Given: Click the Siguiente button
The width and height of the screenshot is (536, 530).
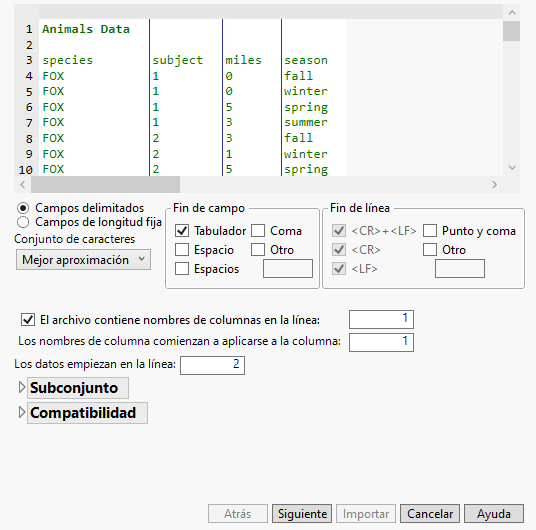Looking at the screenshot, I should tap(302, 514).
